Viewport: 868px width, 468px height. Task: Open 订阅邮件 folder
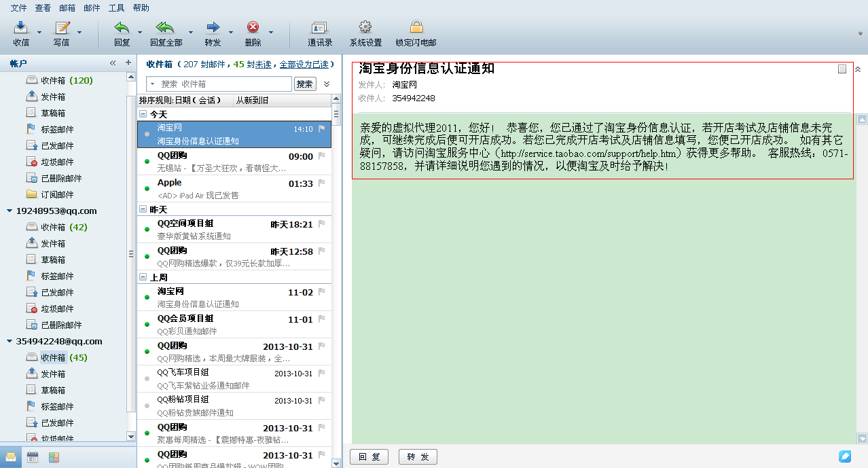click(x=57, y=194)
